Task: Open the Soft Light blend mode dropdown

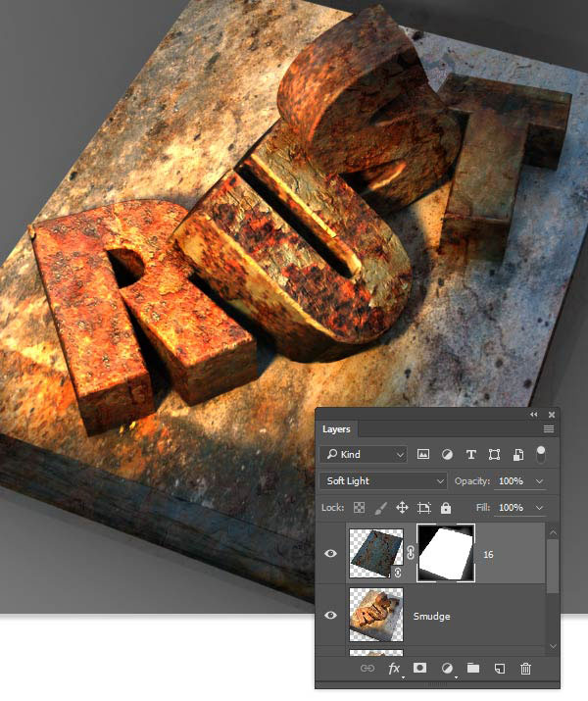Action: (x=383, y=481)
